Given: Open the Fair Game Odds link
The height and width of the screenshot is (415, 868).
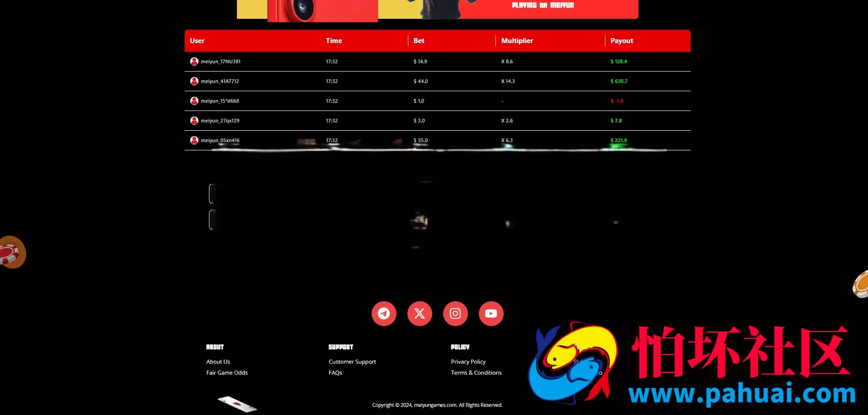Looking at the screenshot, I should coord(227,373).
